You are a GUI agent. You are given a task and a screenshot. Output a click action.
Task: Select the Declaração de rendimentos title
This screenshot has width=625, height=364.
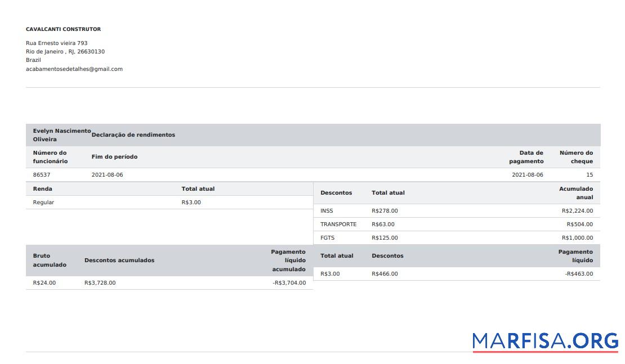(x=133, y=135)
